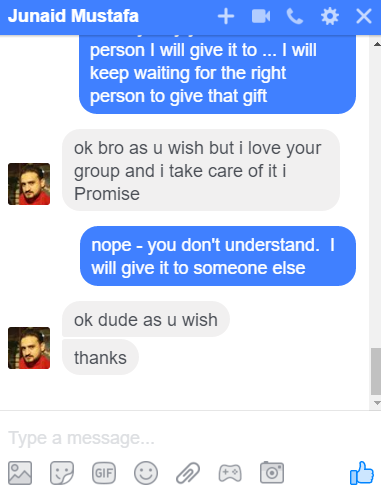Click the chat scrollbar thumb
This screenshot has width=381, height=497.
(x=376, y=371)
